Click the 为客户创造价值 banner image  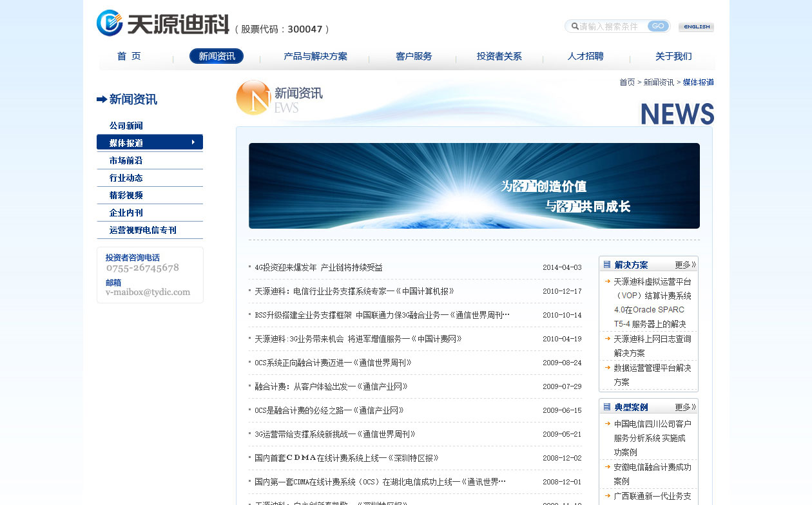coord(474,186)
